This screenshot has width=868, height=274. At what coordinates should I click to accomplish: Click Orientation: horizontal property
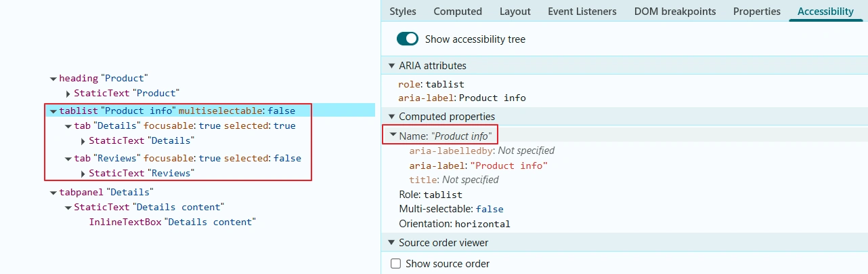point(454,223)
